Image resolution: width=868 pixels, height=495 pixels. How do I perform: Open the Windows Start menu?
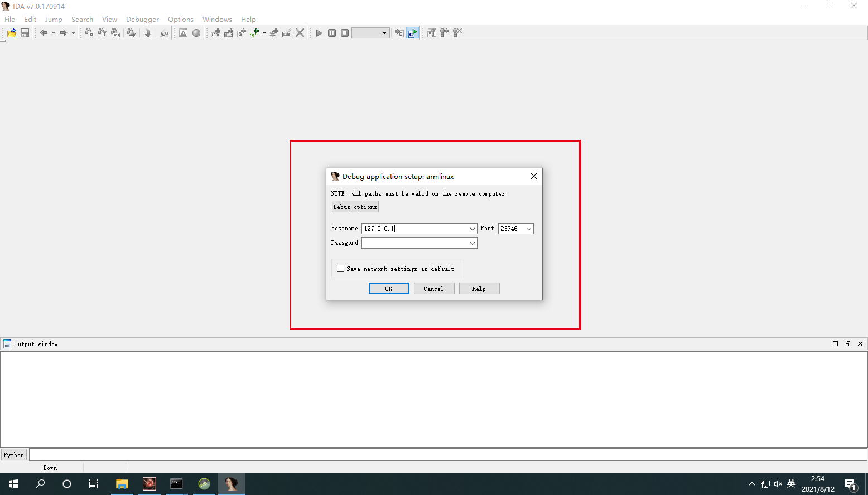[x=13, y=484]
